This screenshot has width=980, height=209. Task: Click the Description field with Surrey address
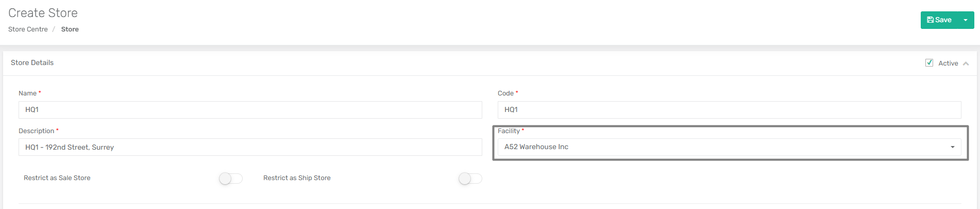(250, 147)
